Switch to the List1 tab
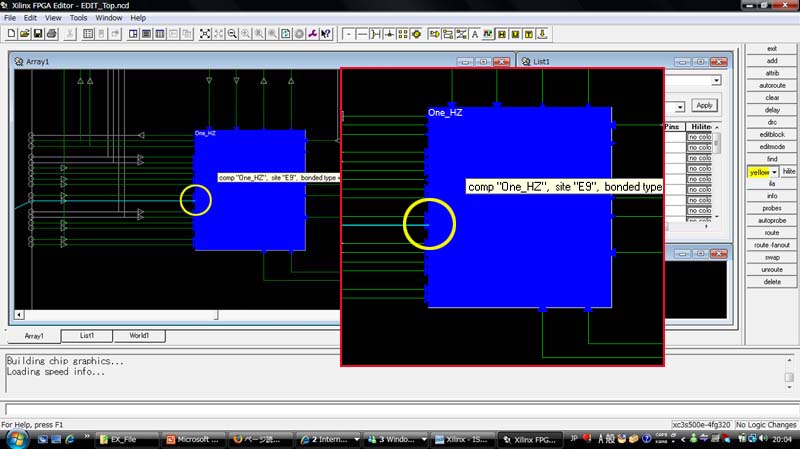The image size is (800, 449). [87, 335]
